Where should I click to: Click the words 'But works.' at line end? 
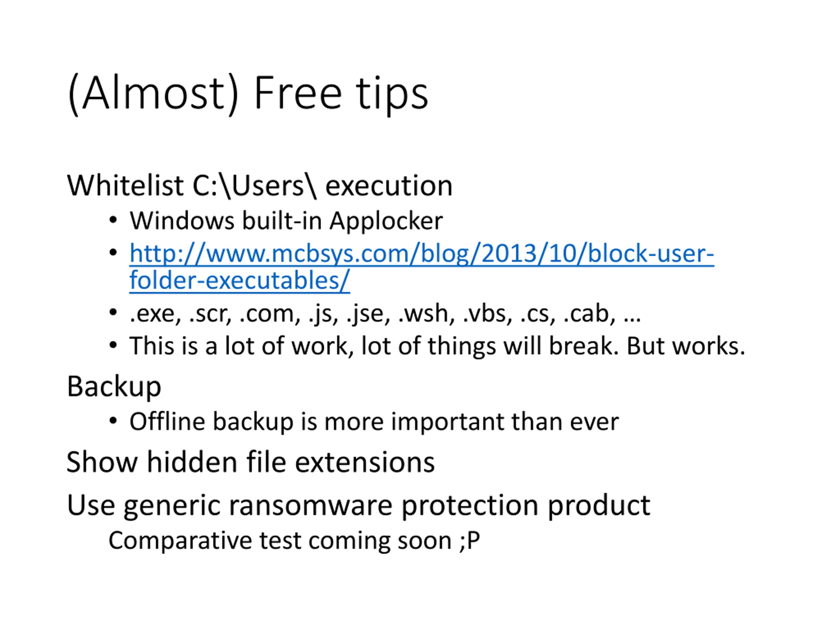pos(686,346)
